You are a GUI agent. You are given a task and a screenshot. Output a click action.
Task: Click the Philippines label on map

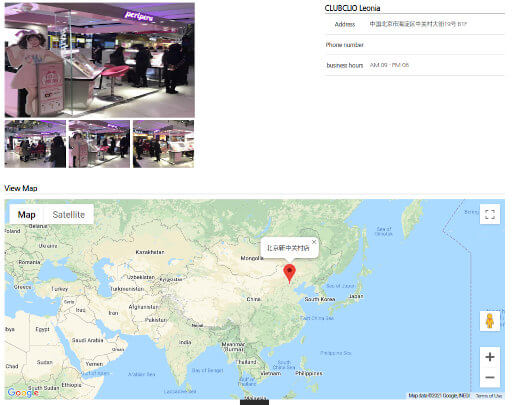tap(309, 373)
